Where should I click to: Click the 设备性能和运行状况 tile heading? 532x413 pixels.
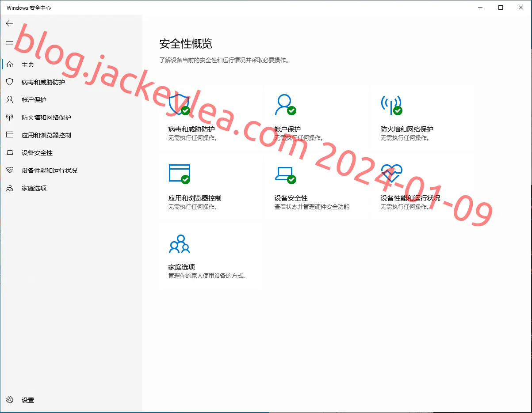[410, 198]
